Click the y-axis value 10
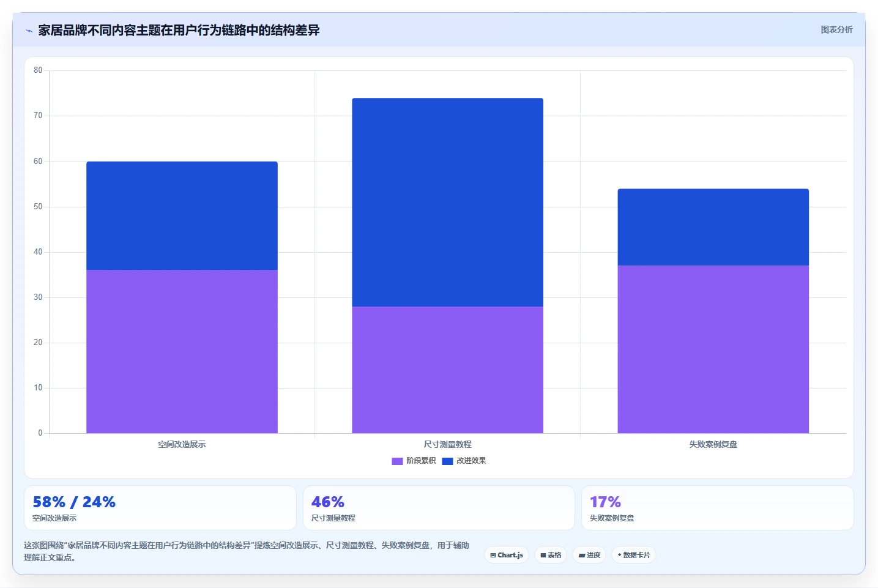Screen dimensions: 878x588 tap(38, 388)
